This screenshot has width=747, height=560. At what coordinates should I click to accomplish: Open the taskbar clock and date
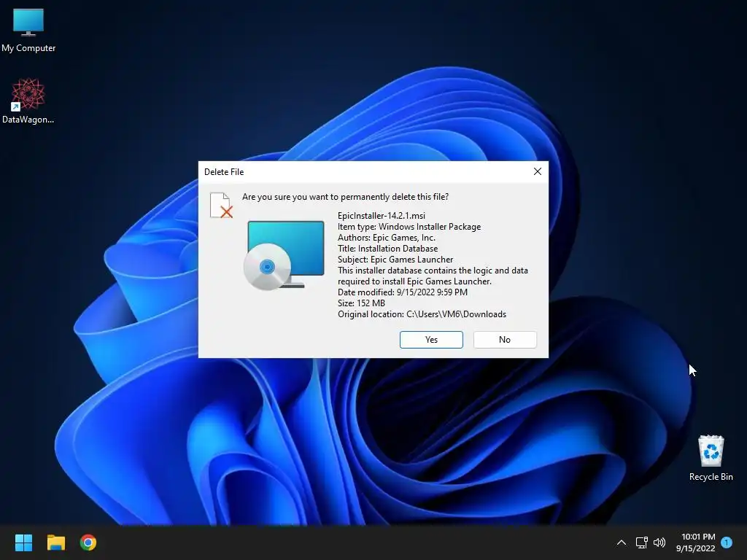(695, 542)
